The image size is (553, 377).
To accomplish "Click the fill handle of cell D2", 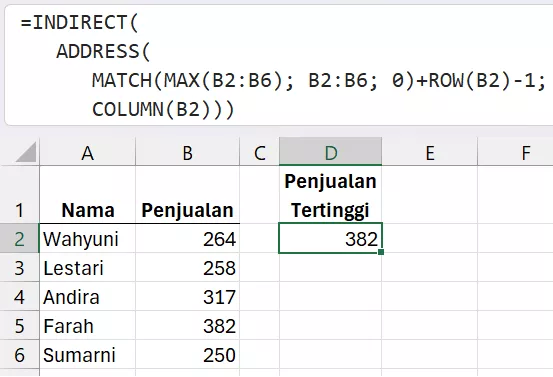I will [x=381, y=252].
